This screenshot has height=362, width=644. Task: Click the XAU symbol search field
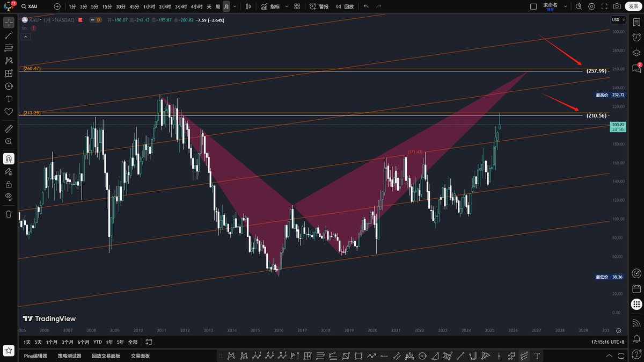[31, 6]
